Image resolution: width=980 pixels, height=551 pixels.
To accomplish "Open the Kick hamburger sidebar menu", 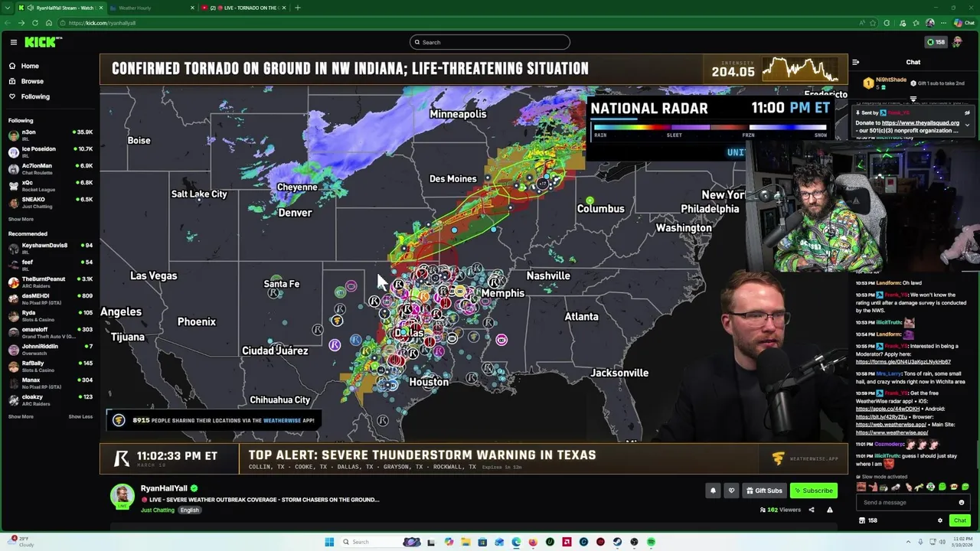I will [x=13, y=42].
